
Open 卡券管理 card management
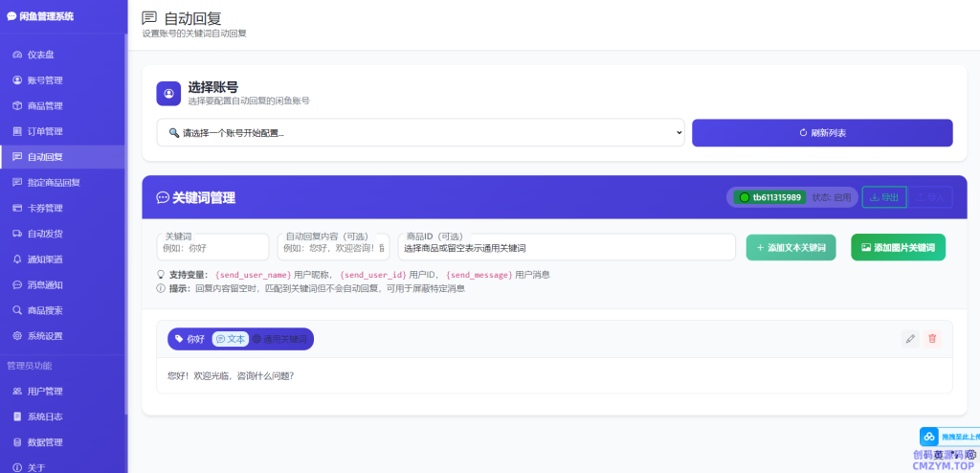(44, 208)
